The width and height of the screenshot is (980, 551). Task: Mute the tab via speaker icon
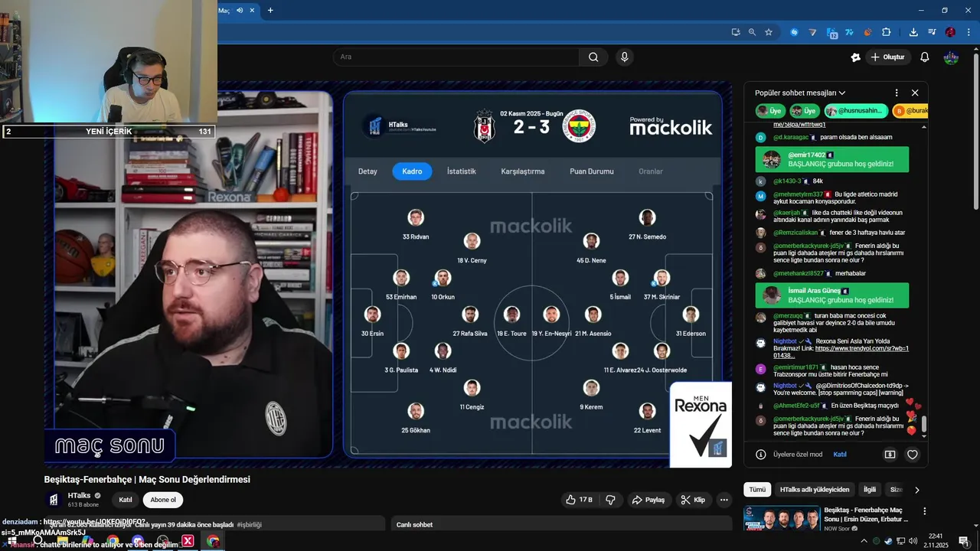coord(240,10)
